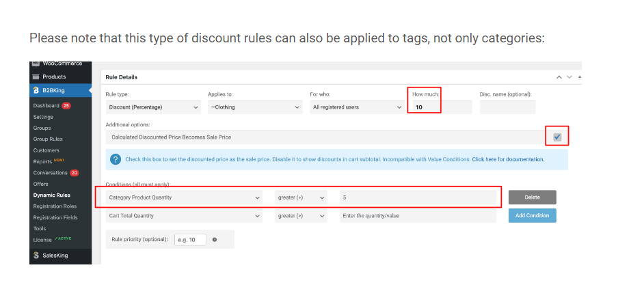Screen dimensions: 644x287
Task: Open Tools submenu
Action: tap(40, 229)
